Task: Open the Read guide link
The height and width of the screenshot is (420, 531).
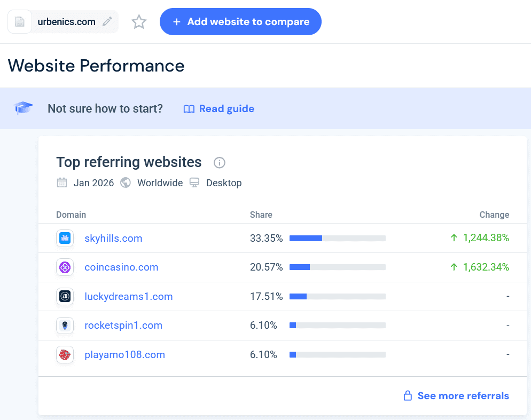Action: coord(227,108)
